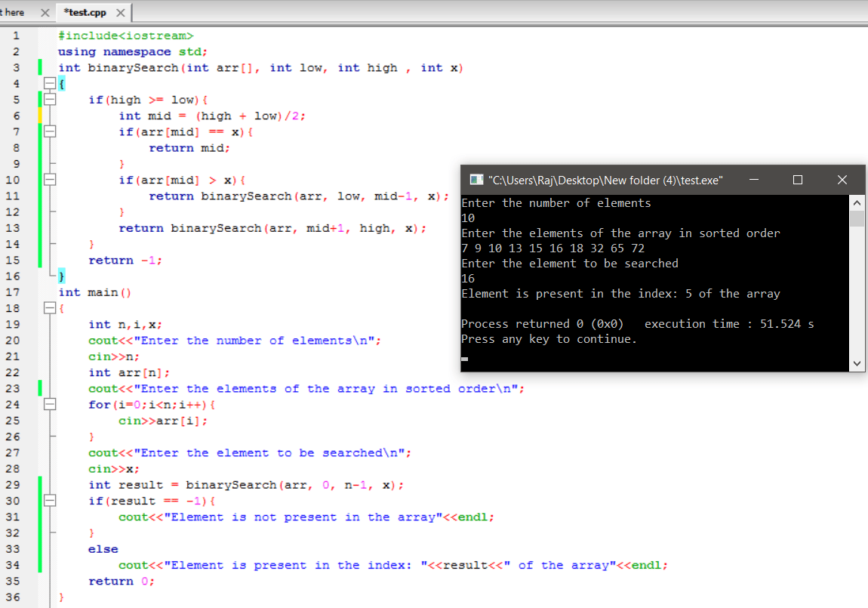Close the test.cpp tab with its X

[x=122, y=12]
